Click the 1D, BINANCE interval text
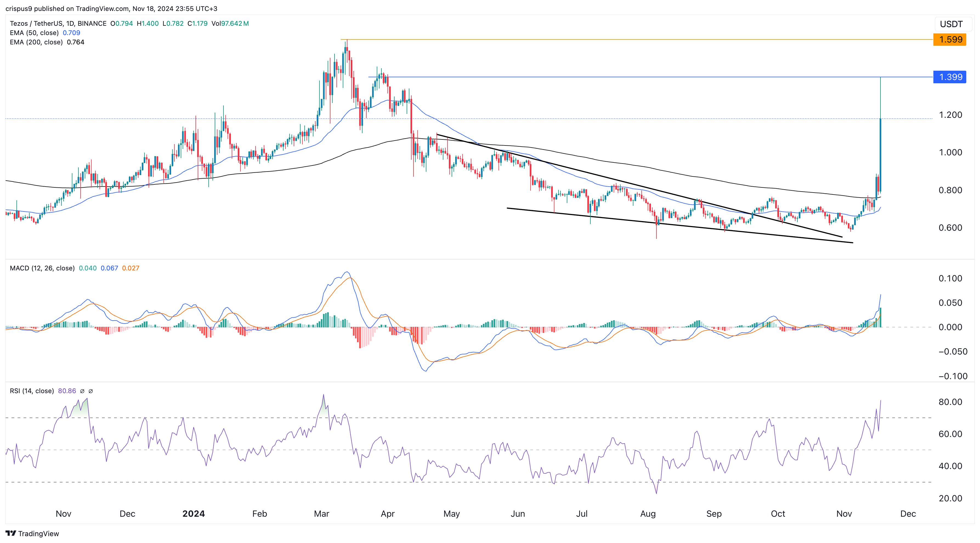980x543 pixels. click(86, 24)
